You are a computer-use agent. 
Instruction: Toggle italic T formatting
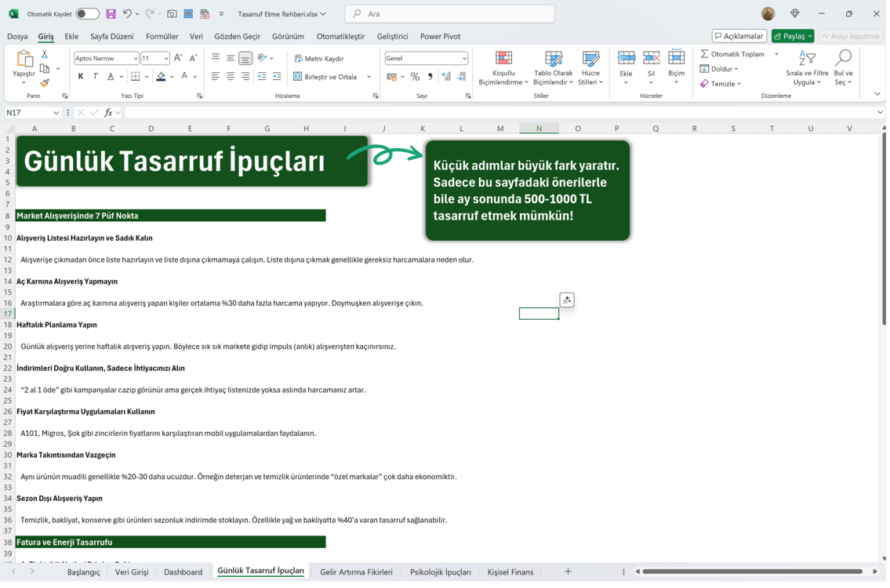click(x=96, y=77)
